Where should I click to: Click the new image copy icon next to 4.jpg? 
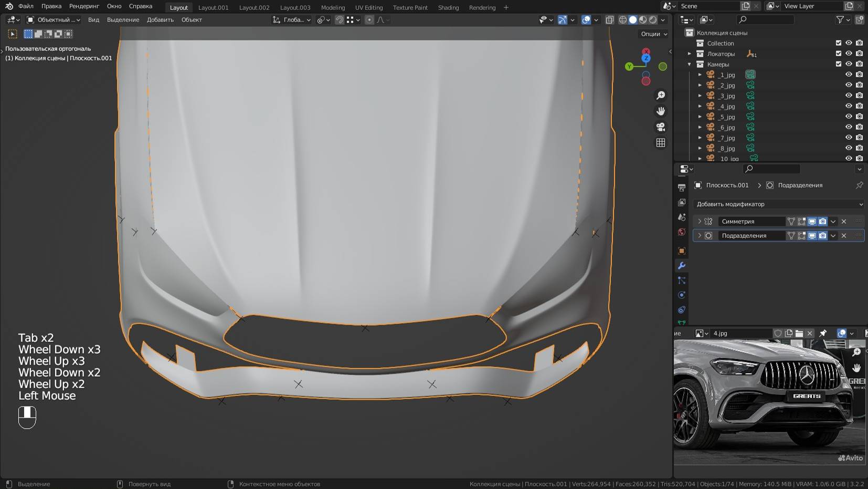(x=789, y=334)
